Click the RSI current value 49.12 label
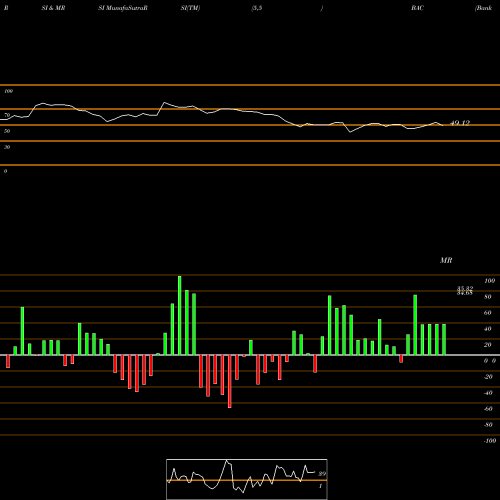The width and height of the screenshot is (500, 500). pos(460,123)
